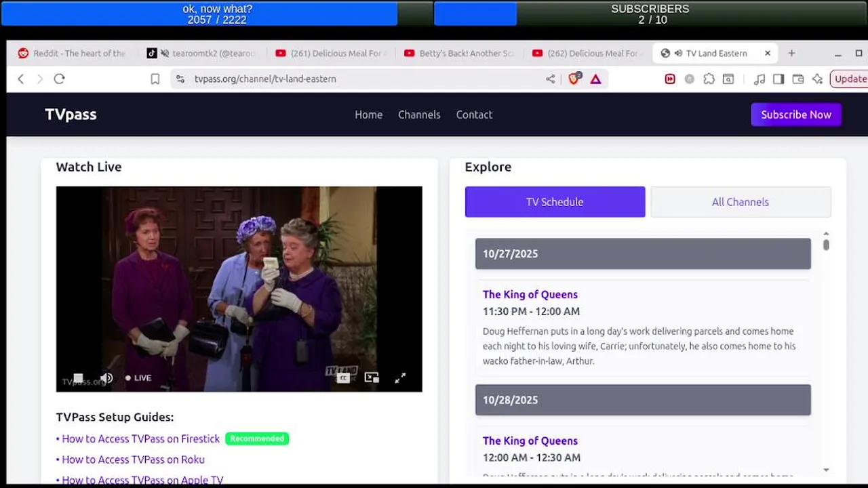Screen dimensions: 868x488
Task: Open the media playlist music-note icon
Action: pyautogui.click(x=759, y=79)
